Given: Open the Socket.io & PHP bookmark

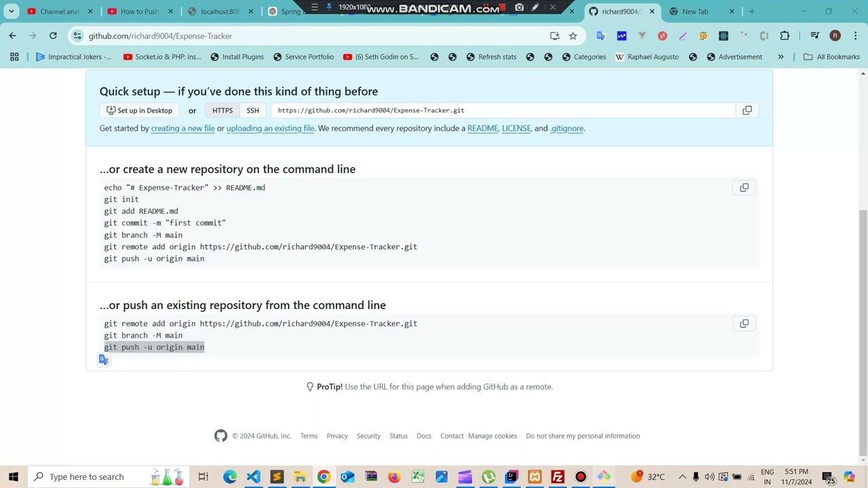Looking at the screenshot, I should tap(162, 57).
